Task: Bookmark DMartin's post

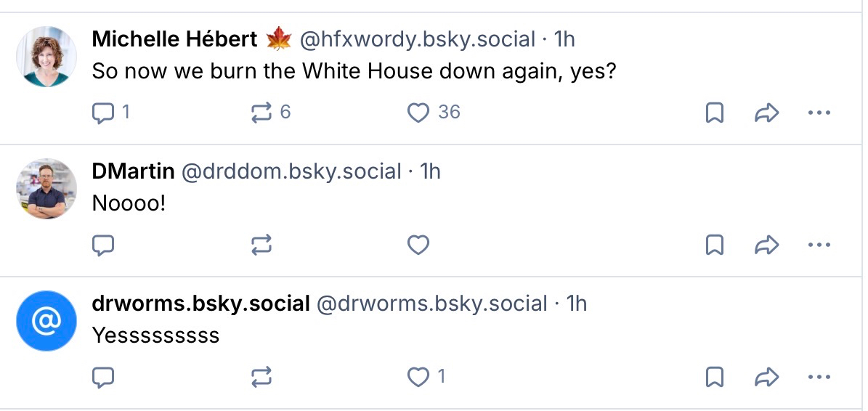Action: tap(715, 245)
